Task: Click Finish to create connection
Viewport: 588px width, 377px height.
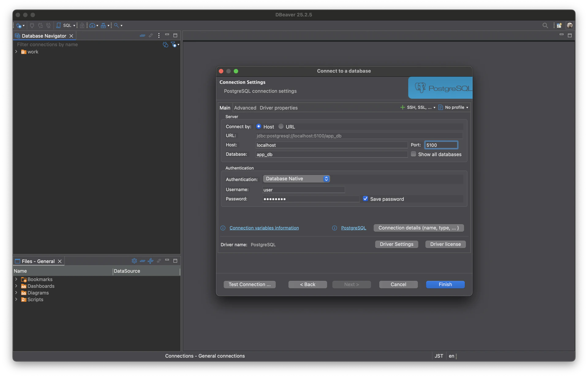Action: [445, 284]
